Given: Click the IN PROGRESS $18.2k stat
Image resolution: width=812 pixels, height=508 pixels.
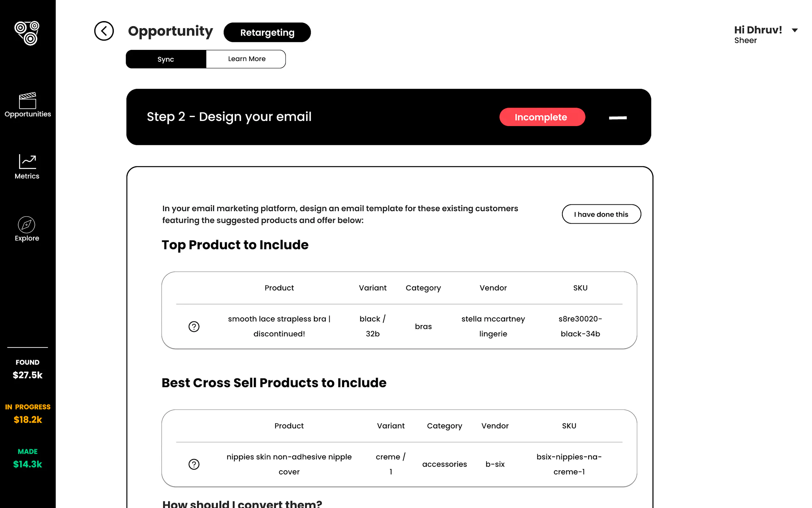Looking at the screenshot, I should 27,414.
